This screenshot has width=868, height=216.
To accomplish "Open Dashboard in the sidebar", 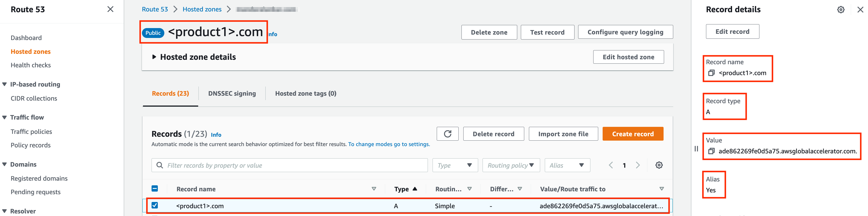I will coord(26,38).
